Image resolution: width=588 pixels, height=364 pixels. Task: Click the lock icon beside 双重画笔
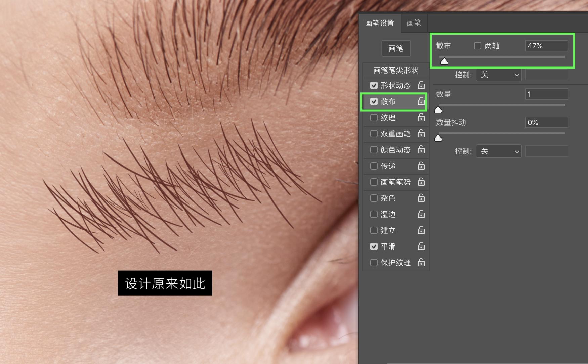tap(421, 134)
